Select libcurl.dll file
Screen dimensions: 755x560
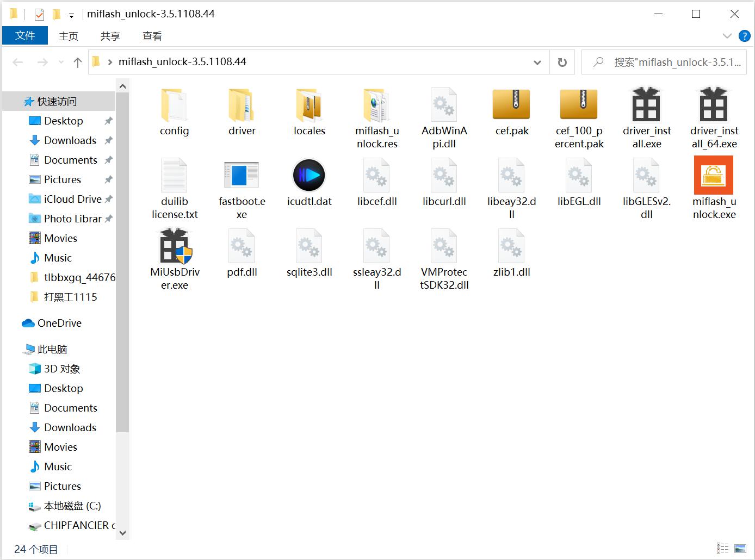444,183
